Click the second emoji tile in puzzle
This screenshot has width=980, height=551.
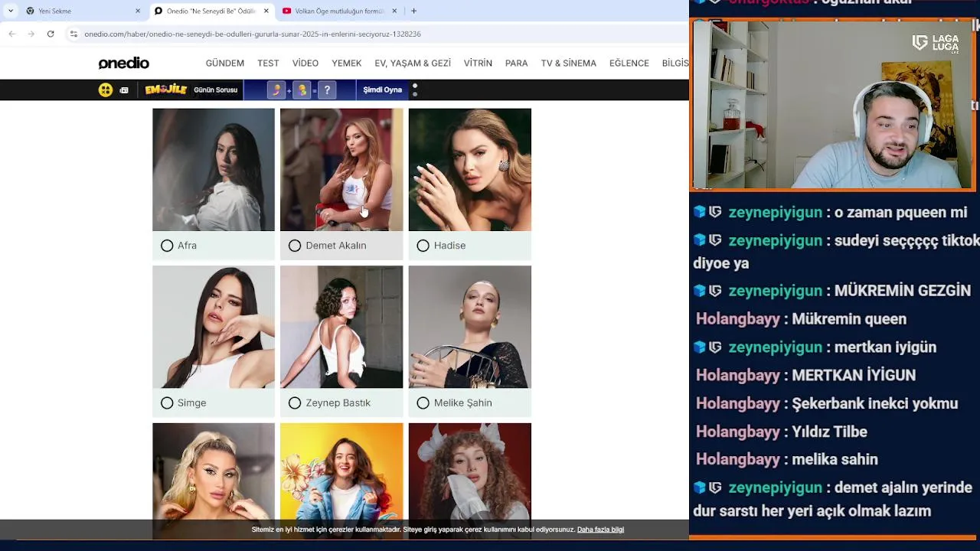(x=302, y=90)
